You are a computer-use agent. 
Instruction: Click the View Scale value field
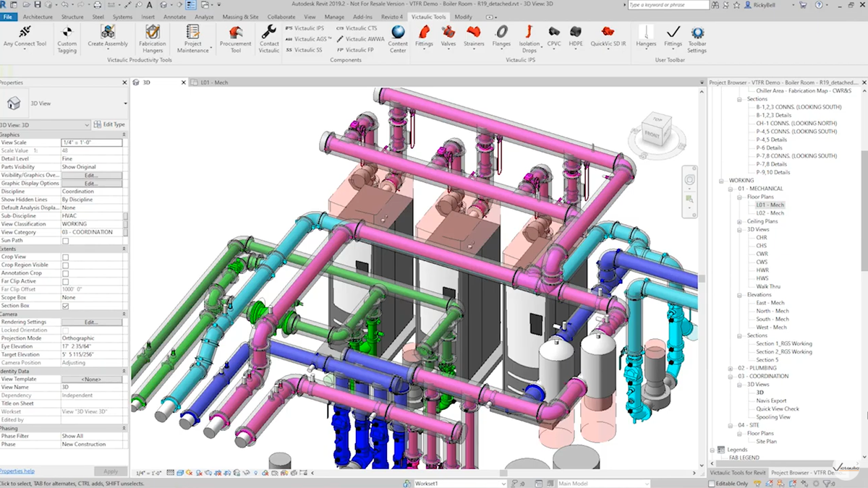(x=91, y=142)
